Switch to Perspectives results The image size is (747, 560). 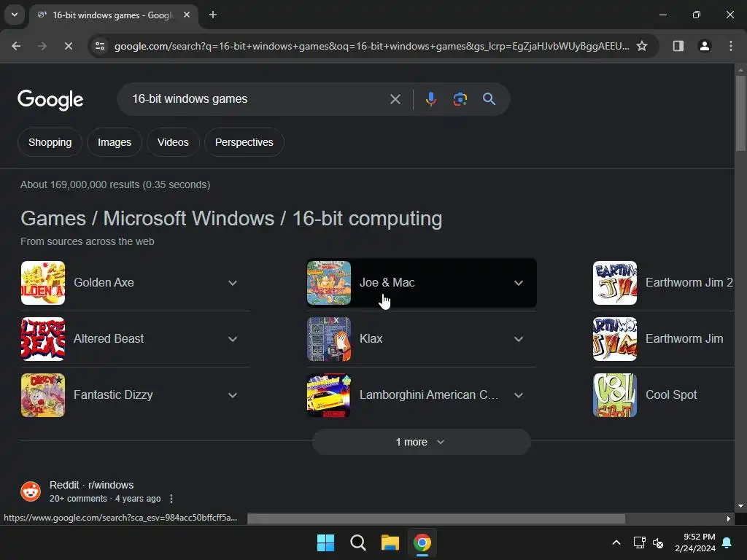point(244,142)
